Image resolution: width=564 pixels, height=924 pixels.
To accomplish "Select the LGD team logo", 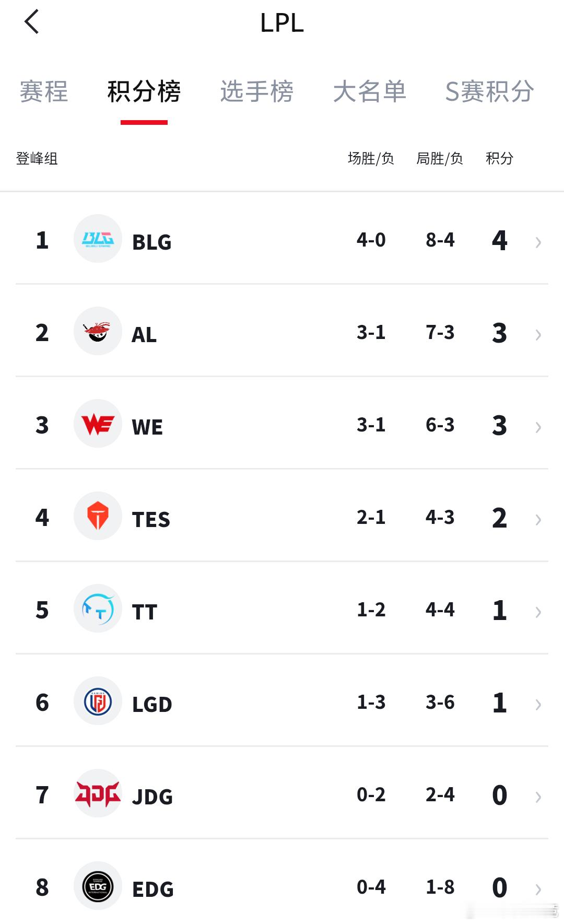I will (98, 701).
